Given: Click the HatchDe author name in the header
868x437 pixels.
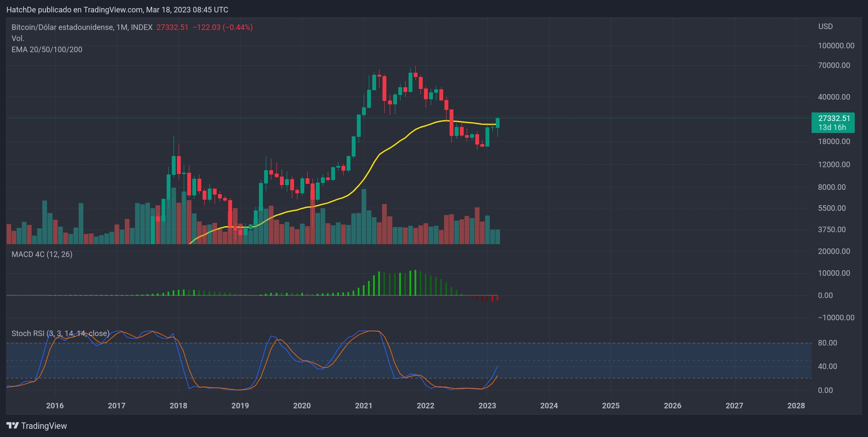Looking at the screenshot, I should (21, 9).
